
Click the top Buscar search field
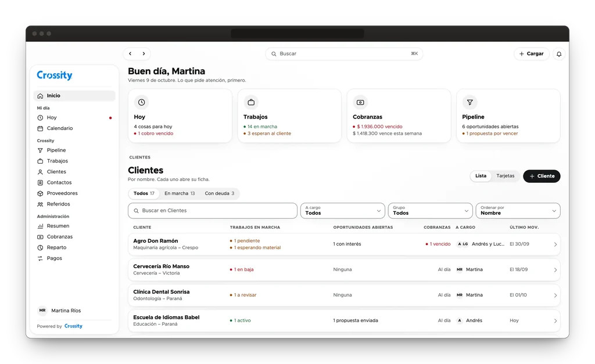pos(344,54)
